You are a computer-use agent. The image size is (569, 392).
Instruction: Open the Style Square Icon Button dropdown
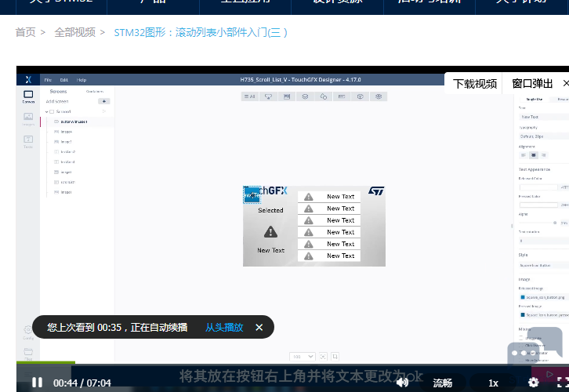[x=544, y=265]
